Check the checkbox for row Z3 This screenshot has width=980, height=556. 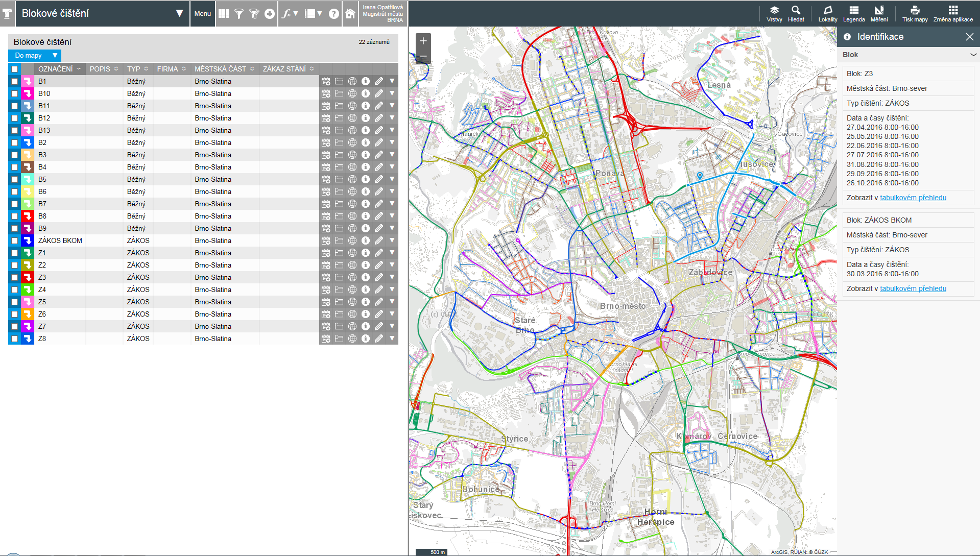[14, 277]
